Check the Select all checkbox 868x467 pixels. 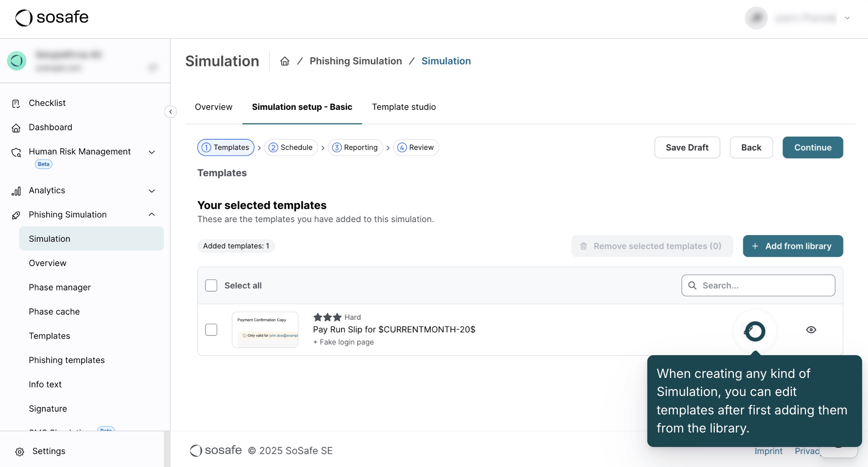click(211, 285)
